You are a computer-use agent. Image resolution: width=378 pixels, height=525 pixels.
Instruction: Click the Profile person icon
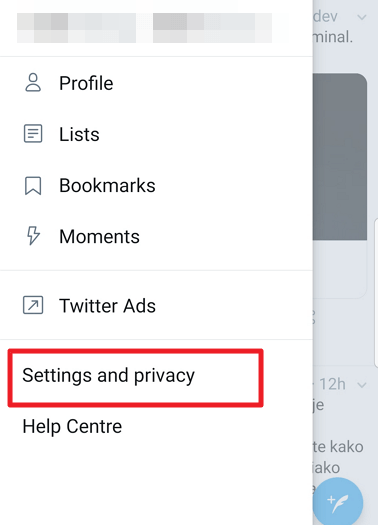pos(33,83)
